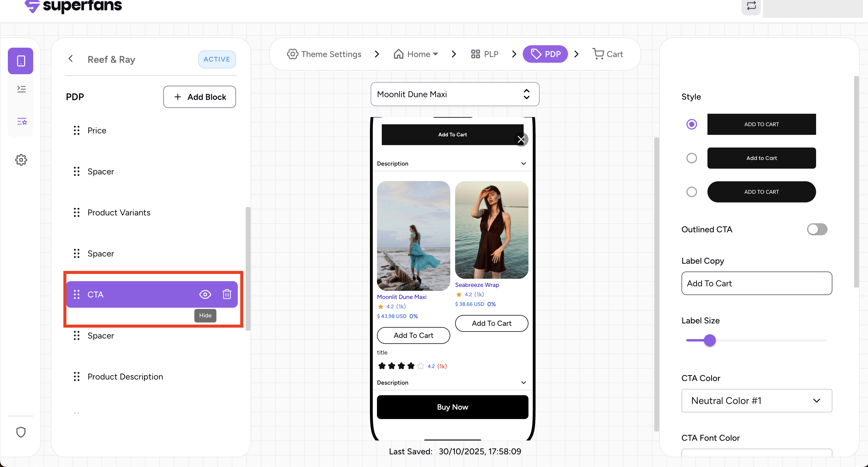The height and width of the screenshot is (467, 868).
Task: Close the preview overlay with X icon
Action: (x=521, y=139)
